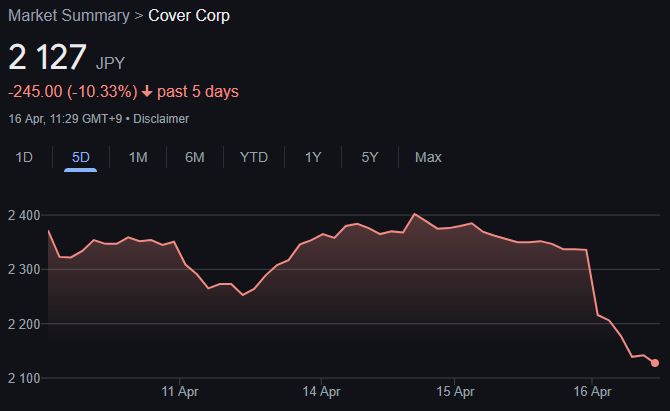Click the 11 Apr date label

coord(180,391)
